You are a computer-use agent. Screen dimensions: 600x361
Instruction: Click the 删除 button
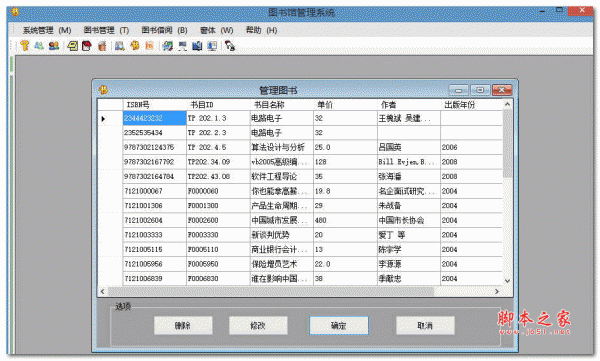tap(183, 325)
